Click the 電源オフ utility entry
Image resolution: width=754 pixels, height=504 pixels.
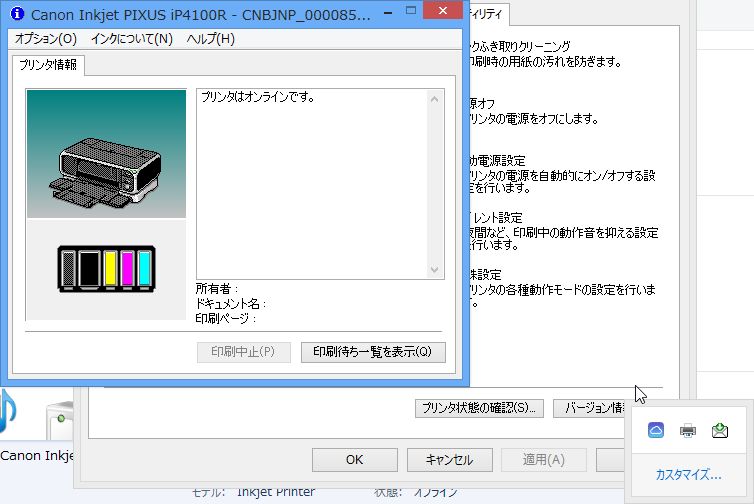pos(534,111)
